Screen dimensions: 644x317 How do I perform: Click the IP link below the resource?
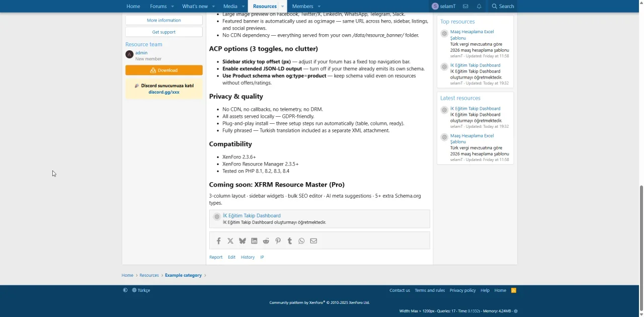262,257
